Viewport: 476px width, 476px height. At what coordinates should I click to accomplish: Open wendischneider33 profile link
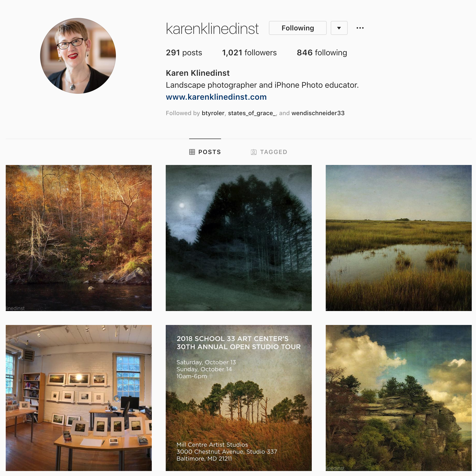[318, 113]
